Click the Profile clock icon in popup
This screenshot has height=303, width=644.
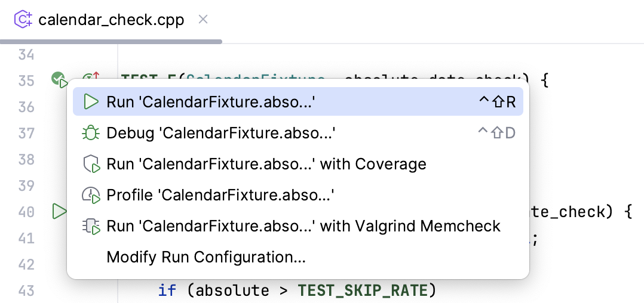click(91, 195)
